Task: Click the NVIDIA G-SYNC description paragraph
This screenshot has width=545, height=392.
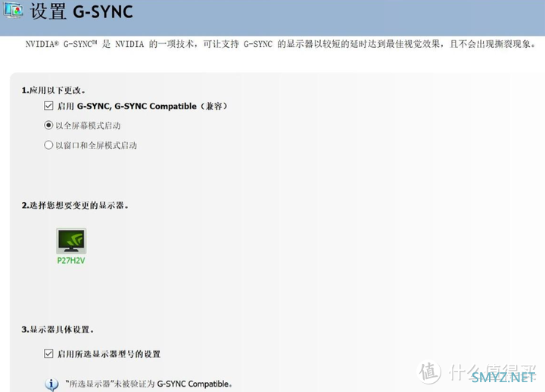Action: click(x=280, y=44)
